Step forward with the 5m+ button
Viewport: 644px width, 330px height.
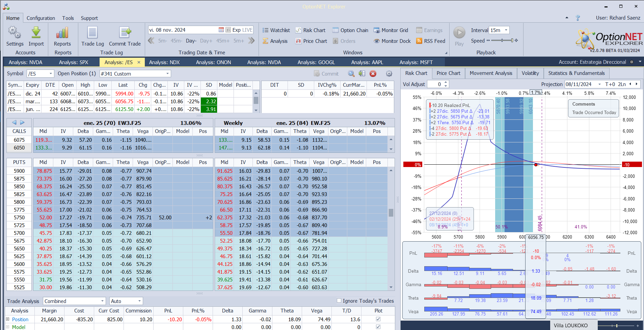(239, 41)
